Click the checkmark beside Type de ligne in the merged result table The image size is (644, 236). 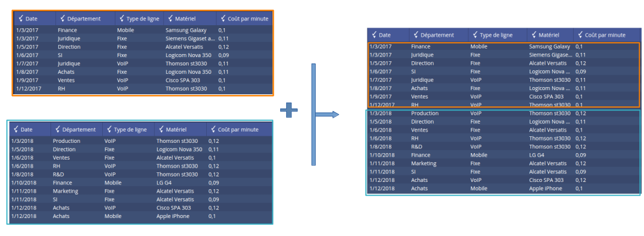pyautogui.click(x=475, y=35)
